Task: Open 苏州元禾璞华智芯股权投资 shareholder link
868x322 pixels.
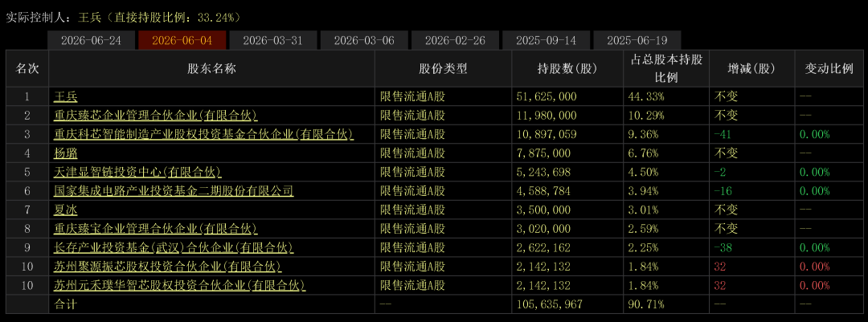Action: (180, 286)
